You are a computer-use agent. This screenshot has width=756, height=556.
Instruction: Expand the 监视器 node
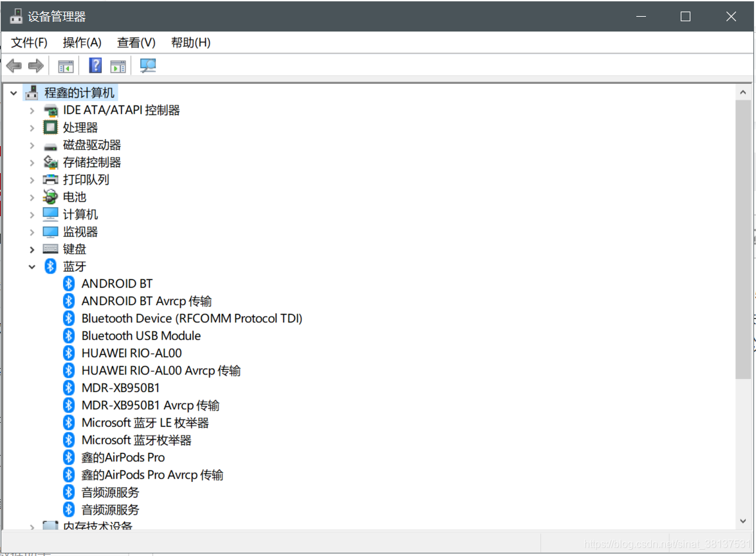32,232
